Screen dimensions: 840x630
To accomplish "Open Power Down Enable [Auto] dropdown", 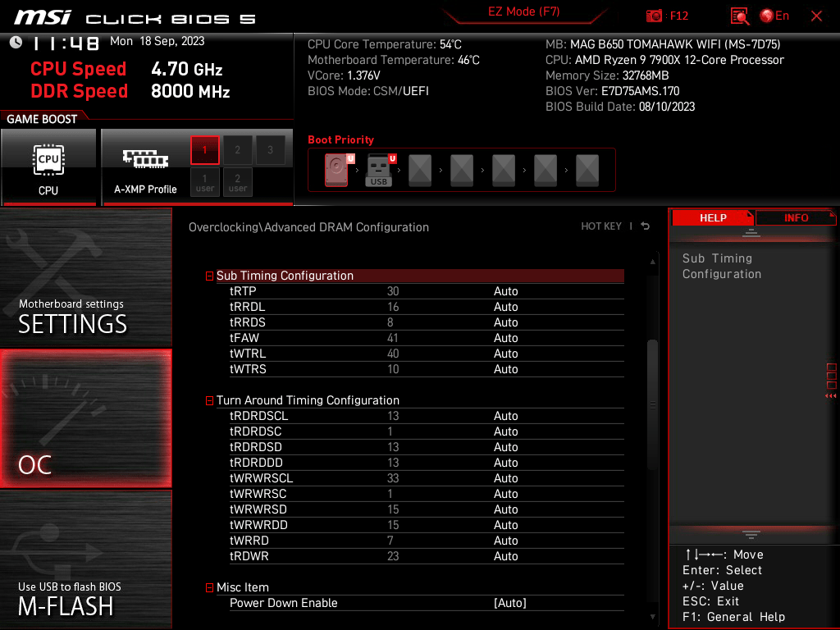I will pos(510,603).
